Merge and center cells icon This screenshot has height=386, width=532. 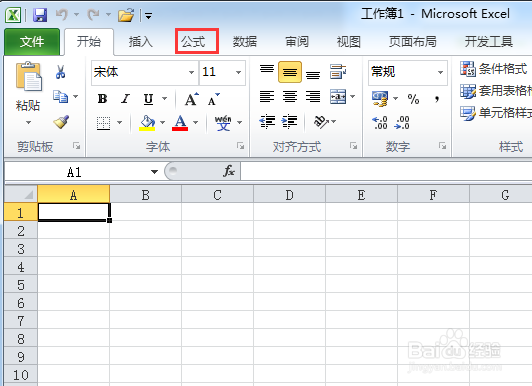pos(338,97)
